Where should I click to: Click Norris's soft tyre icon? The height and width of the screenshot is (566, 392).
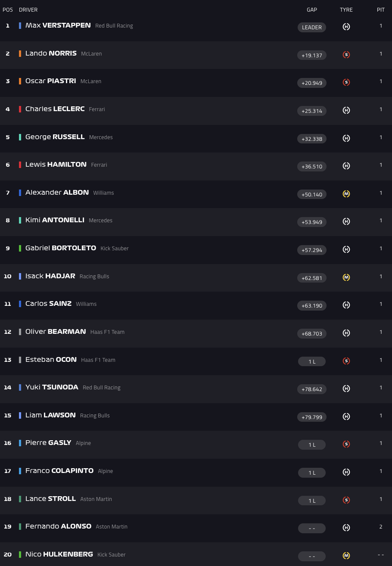(x=346, y=55)
